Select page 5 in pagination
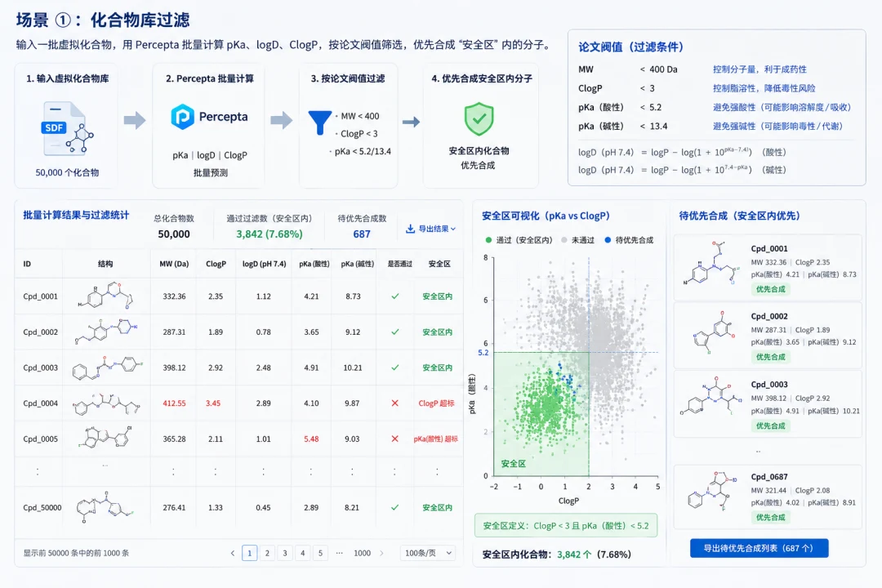The width and height of the screenshot is (882, 588). pos(320,553)
